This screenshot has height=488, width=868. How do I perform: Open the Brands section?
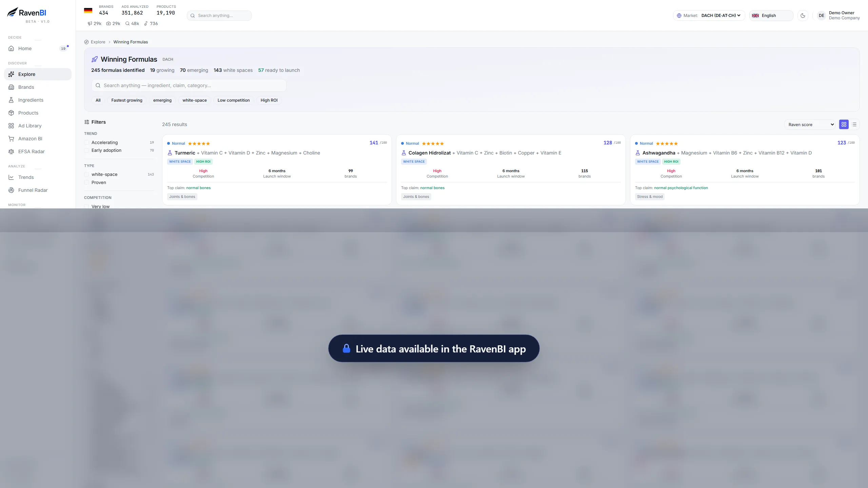(38, 87)
